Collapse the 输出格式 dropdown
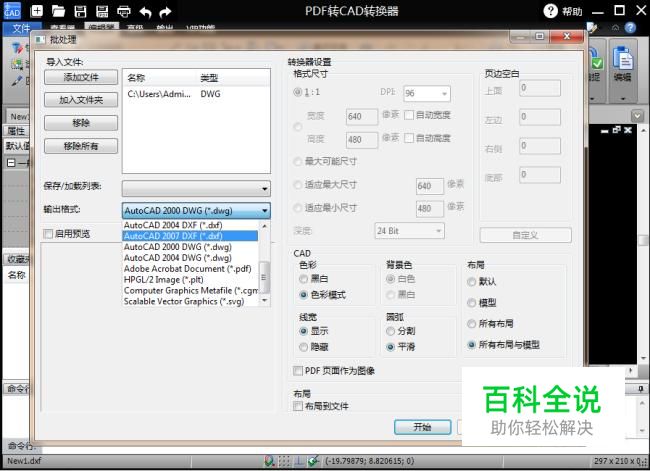The width and height of the screenshot is (650, 471). point(264,211)
